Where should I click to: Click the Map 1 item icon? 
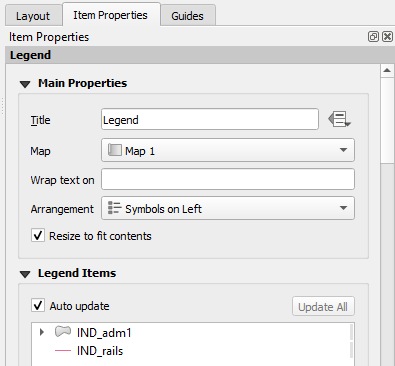click(114, 150)
